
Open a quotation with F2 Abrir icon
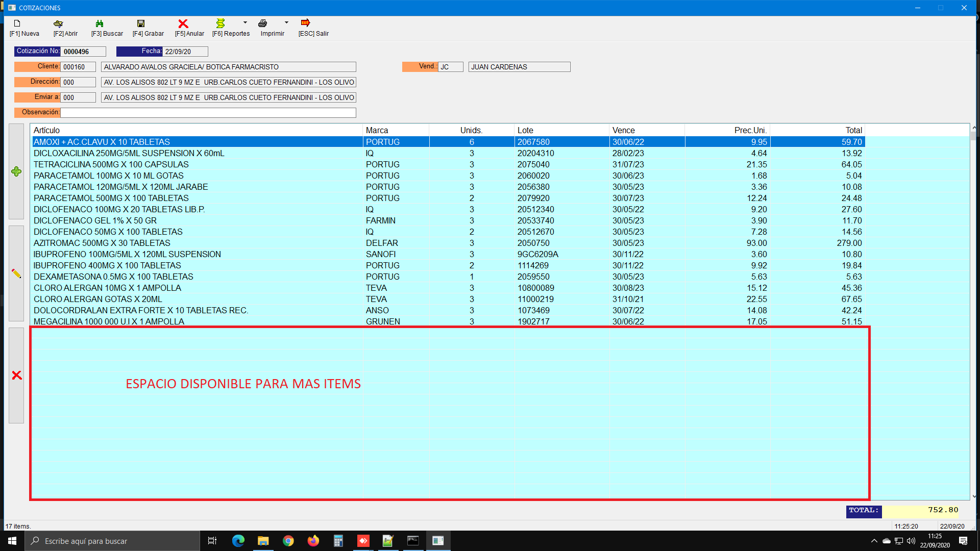[58, 23]
